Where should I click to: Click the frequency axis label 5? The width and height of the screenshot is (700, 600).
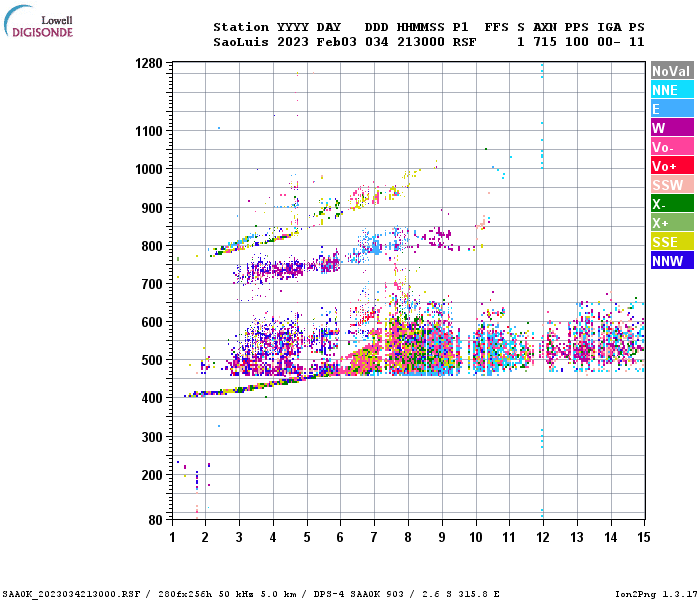pos(307,537)
